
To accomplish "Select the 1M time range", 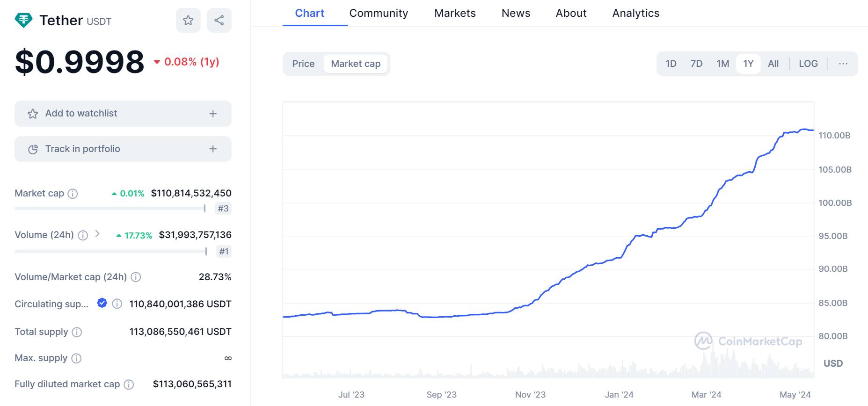I will [x=722, y=64].
